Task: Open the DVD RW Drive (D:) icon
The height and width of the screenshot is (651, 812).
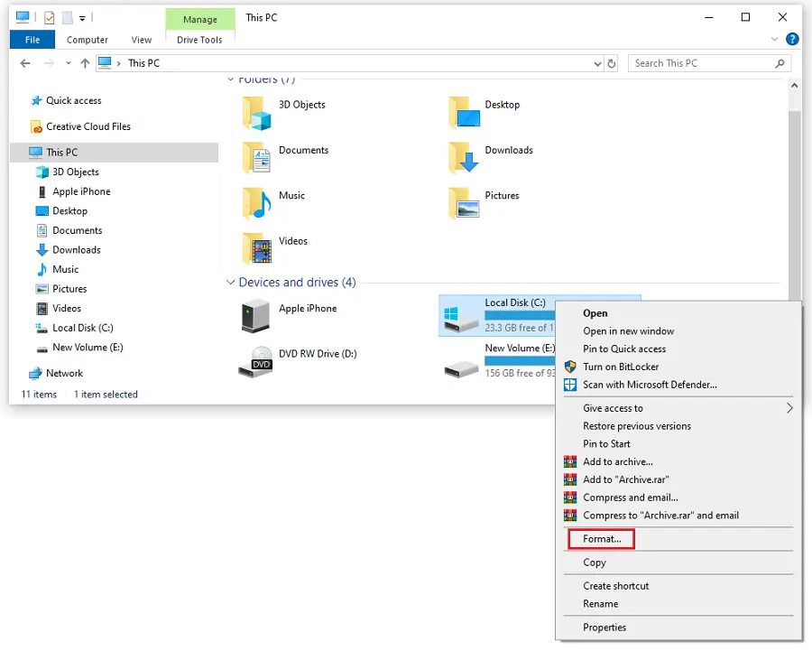Action: pos(256,361)
